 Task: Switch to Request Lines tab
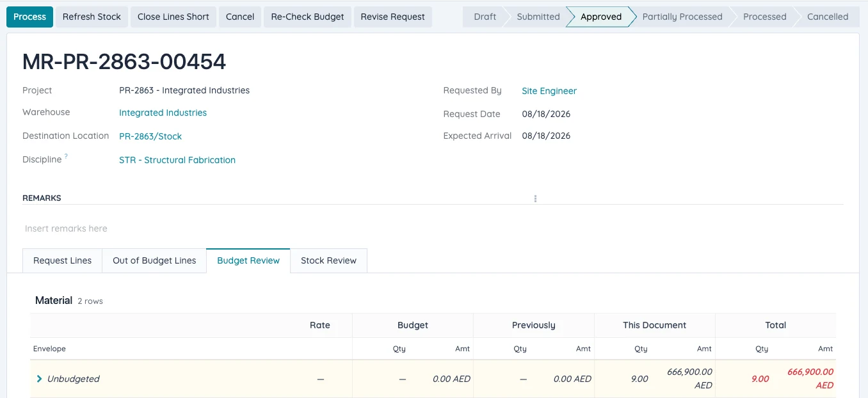click(62, 260)
